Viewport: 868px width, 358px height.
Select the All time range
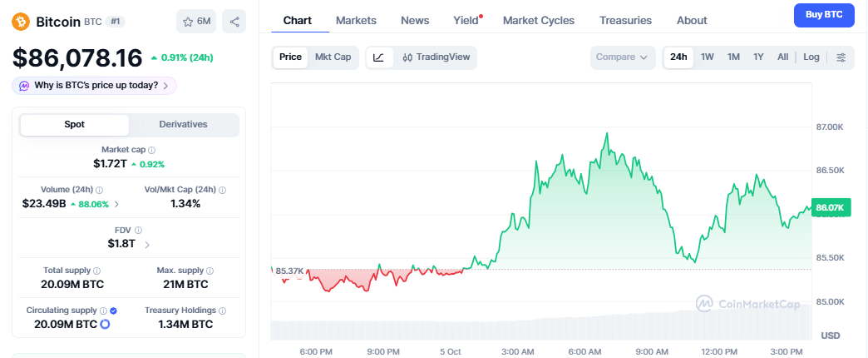coord(782,57)
